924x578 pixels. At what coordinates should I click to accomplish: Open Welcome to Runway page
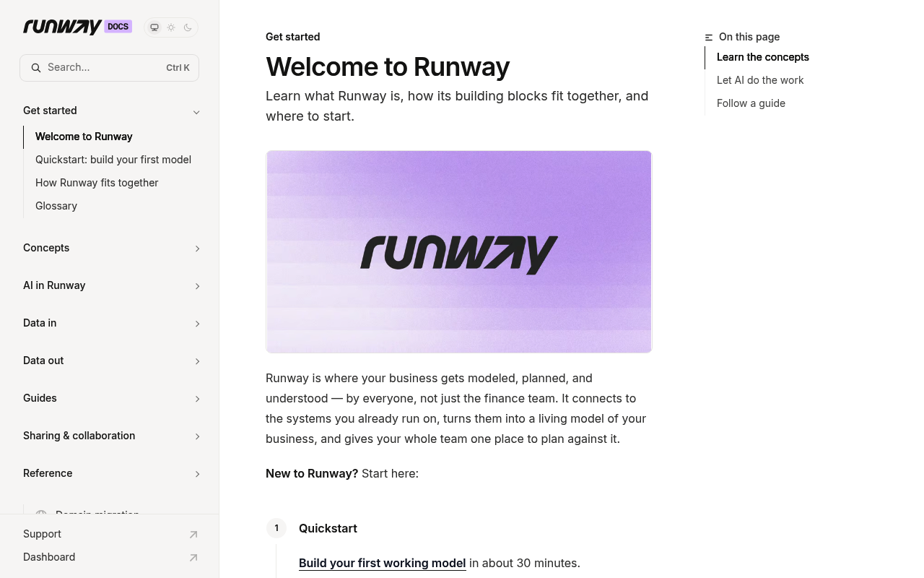pyautogui.click(x=84, y=137)
